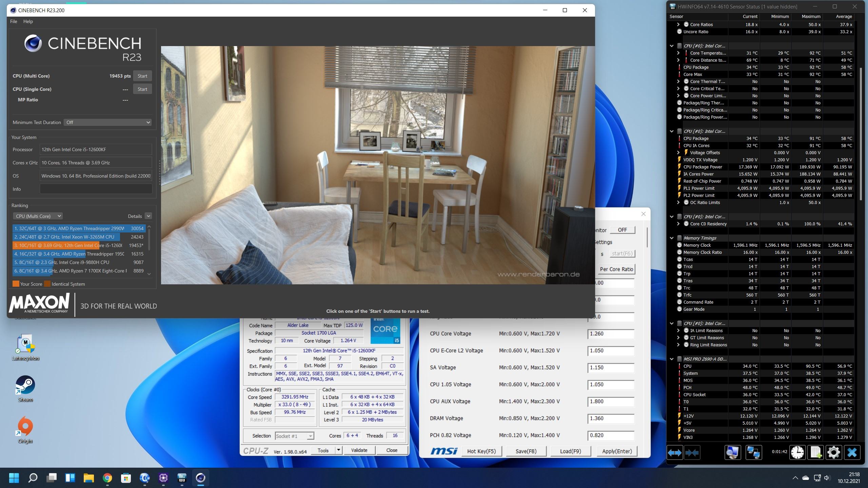The height and width of the screenshot is (488, 868).
Task: Open taskbar Search magnifier
Action: point(33,478)
